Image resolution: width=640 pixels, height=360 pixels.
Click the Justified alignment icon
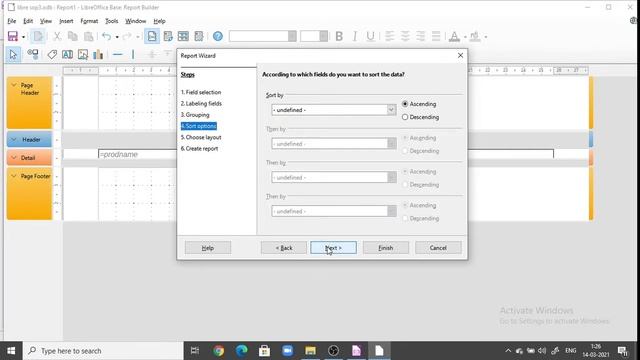[x=436, y=36]
